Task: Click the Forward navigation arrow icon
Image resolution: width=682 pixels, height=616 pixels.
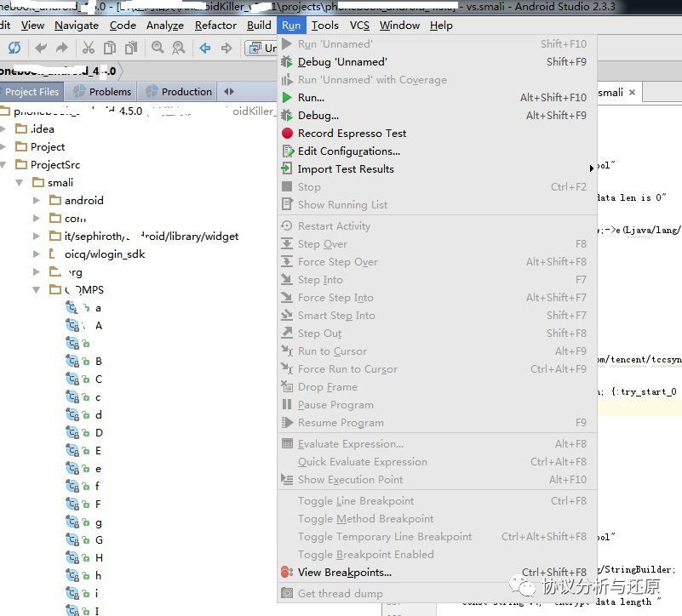Action: pos(226,48)
